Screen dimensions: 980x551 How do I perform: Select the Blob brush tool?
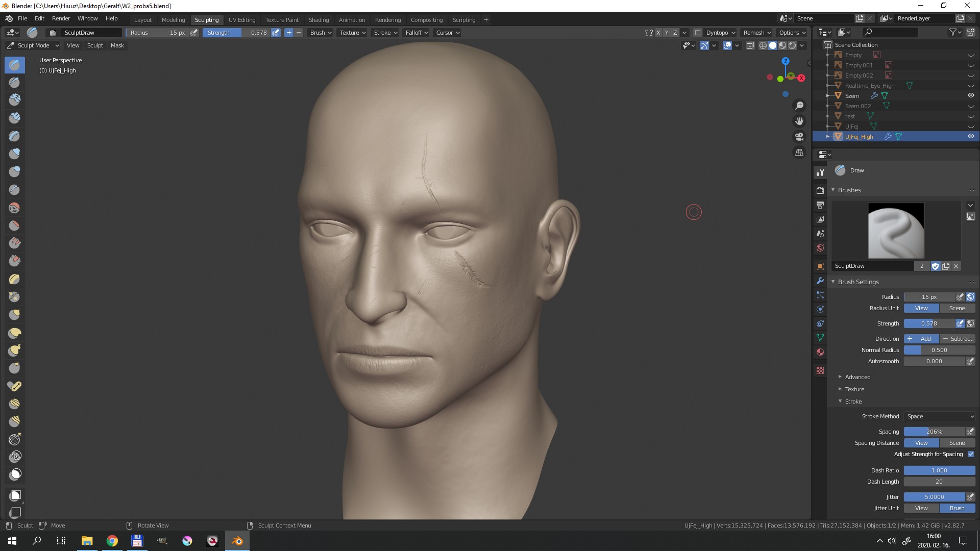(15, 171)
